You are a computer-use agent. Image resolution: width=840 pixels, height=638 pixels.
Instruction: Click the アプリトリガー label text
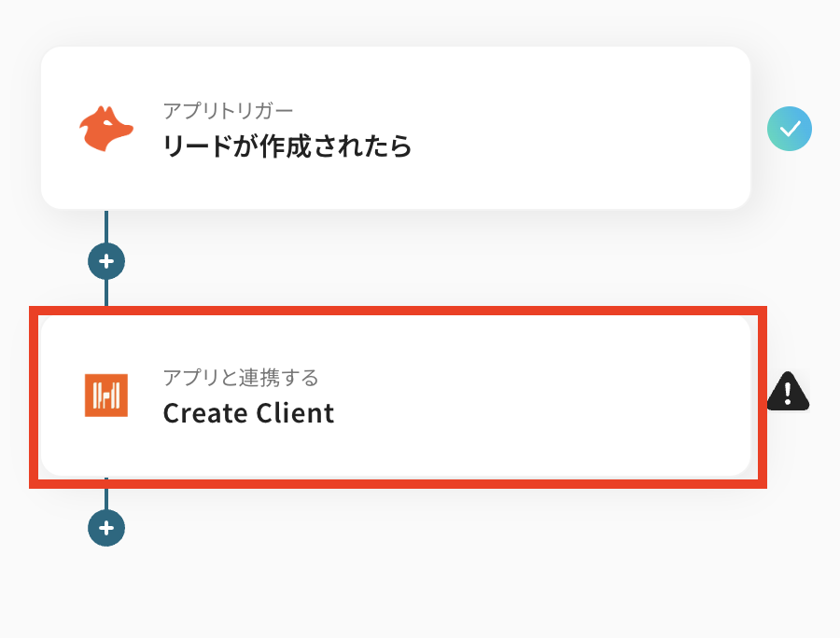coord(229,111)
